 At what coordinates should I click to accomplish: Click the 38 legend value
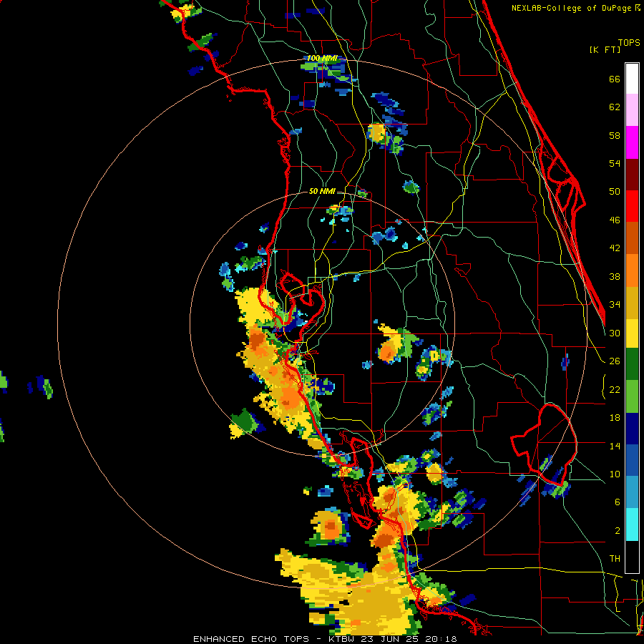615,277
